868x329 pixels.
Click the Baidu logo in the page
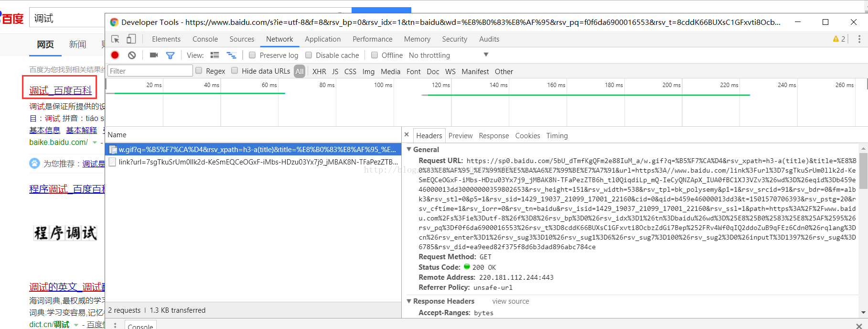pos(12,18)
